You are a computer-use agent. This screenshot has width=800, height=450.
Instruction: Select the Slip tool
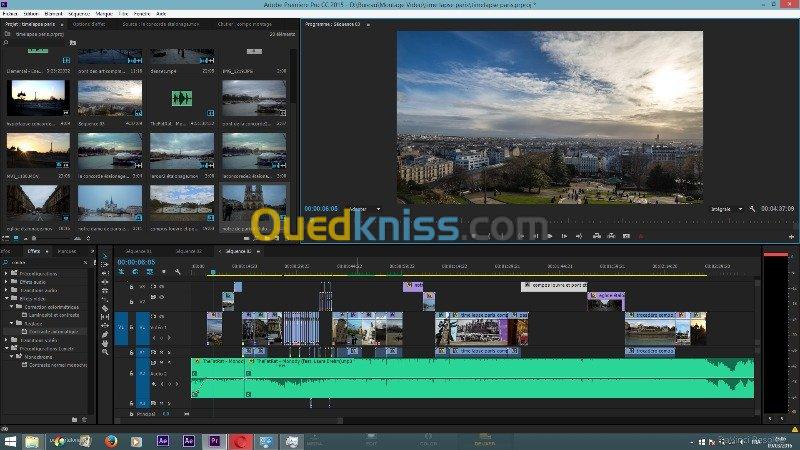tap(105, 317)
